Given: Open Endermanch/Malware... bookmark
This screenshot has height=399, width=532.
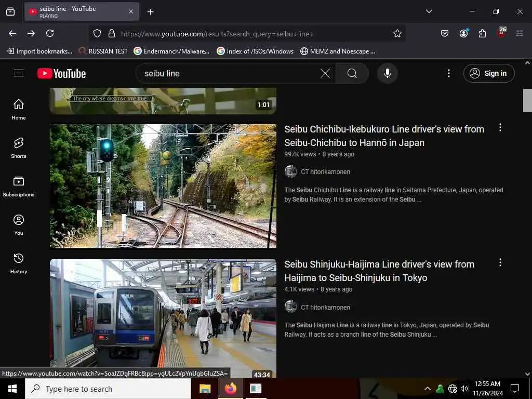Looking at the screenshot, I should 171,51.
